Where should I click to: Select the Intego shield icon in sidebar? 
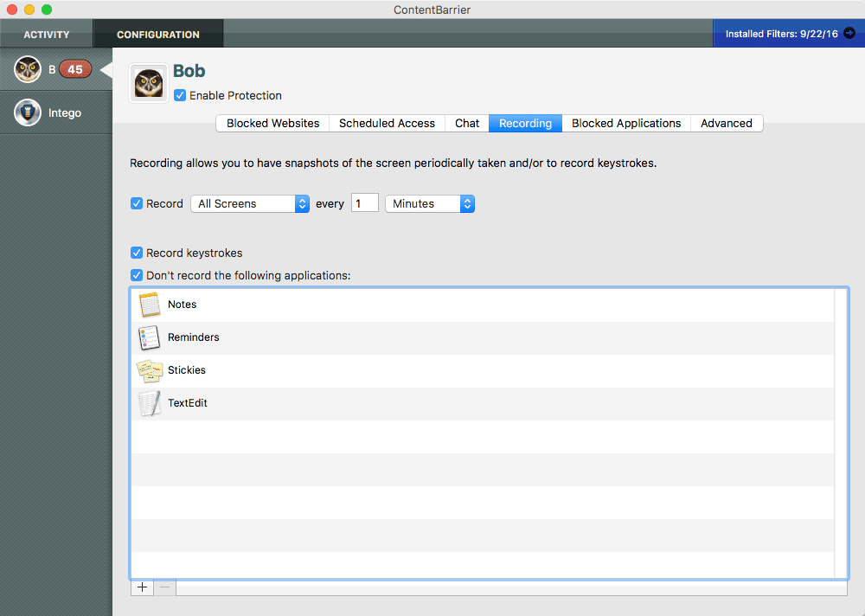[28, 112]
